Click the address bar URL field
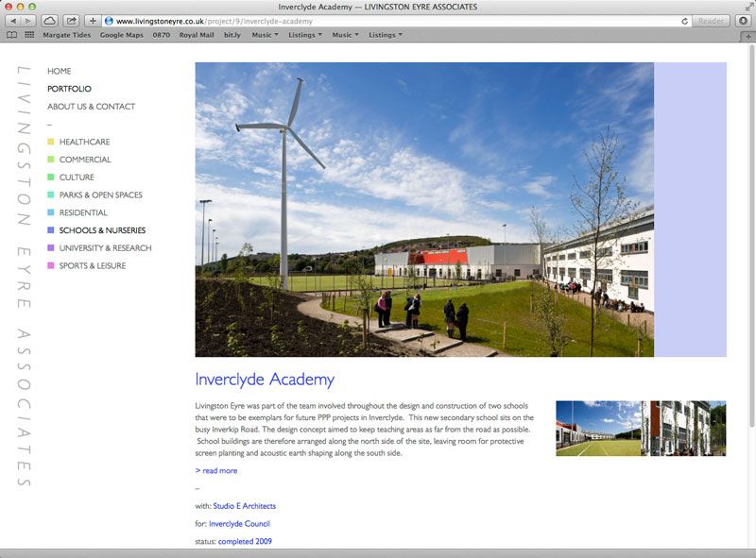The image size is (756, 558). point(378,21)
